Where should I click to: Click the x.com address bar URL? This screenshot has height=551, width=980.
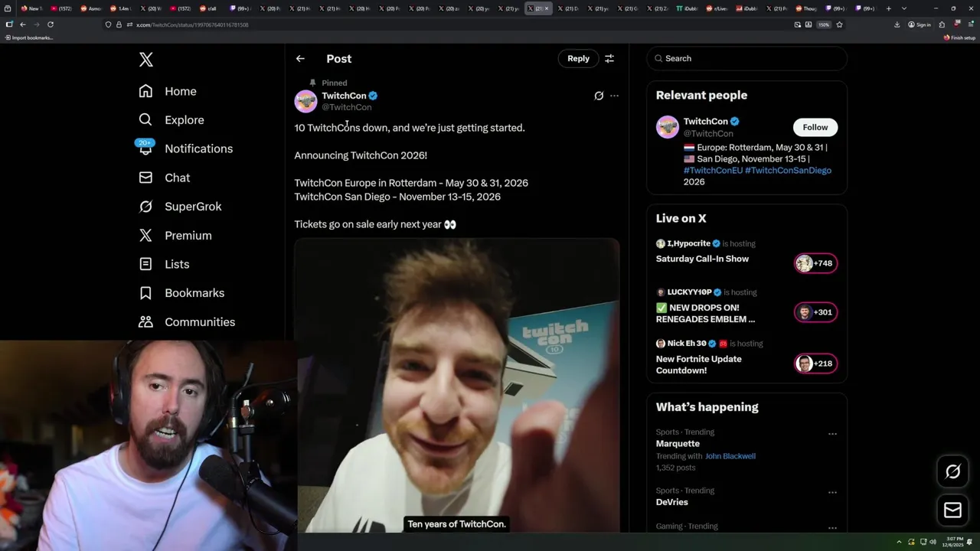[x=192, y=24]
